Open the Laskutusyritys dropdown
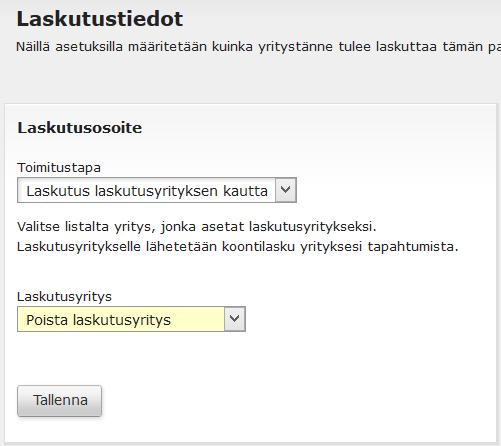 point(131,319)
